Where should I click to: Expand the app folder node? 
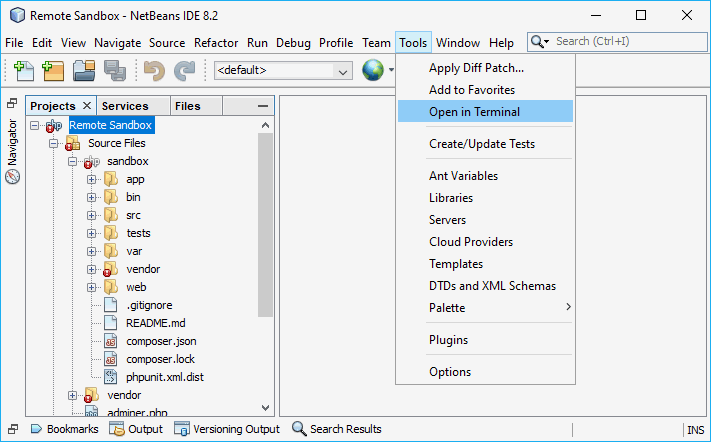pos(92,180)
